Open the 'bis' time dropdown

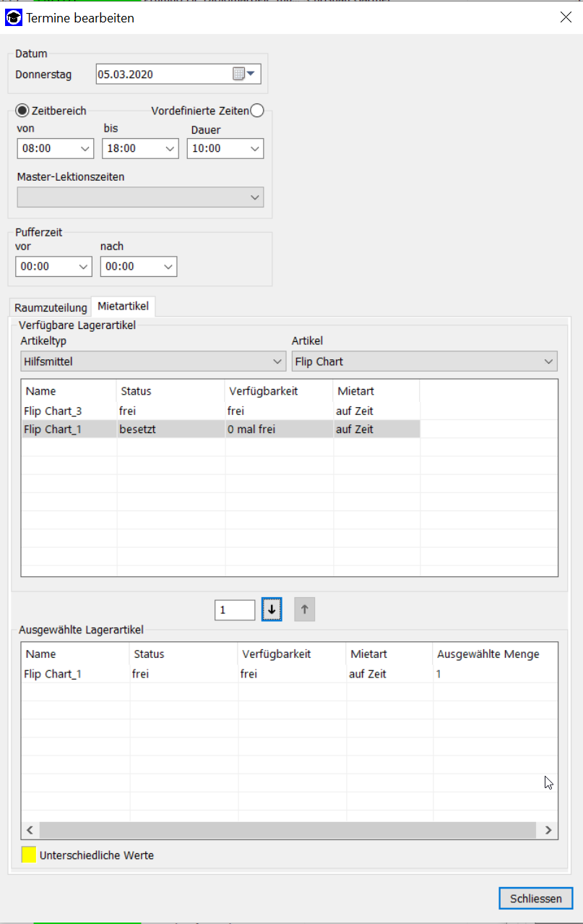[140, 148]
